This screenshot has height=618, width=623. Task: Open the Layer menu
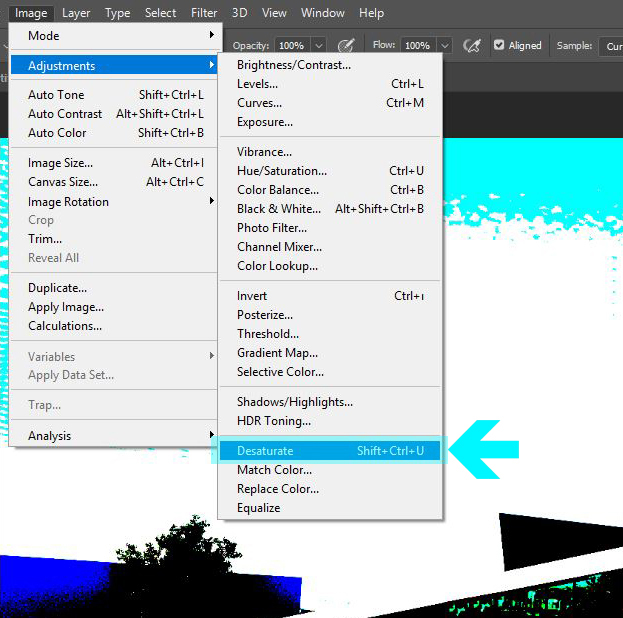point(76,13)
